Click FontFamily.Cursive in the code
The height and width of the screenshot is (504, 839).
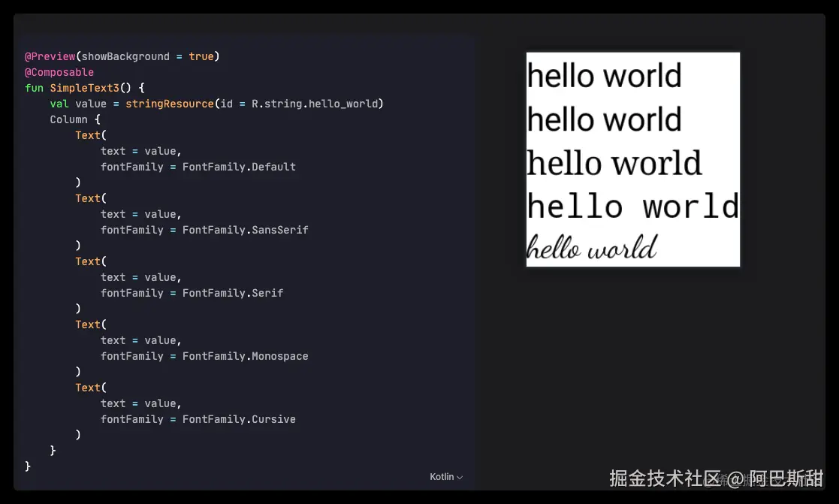pyautogui.click(x=240, y=418)
